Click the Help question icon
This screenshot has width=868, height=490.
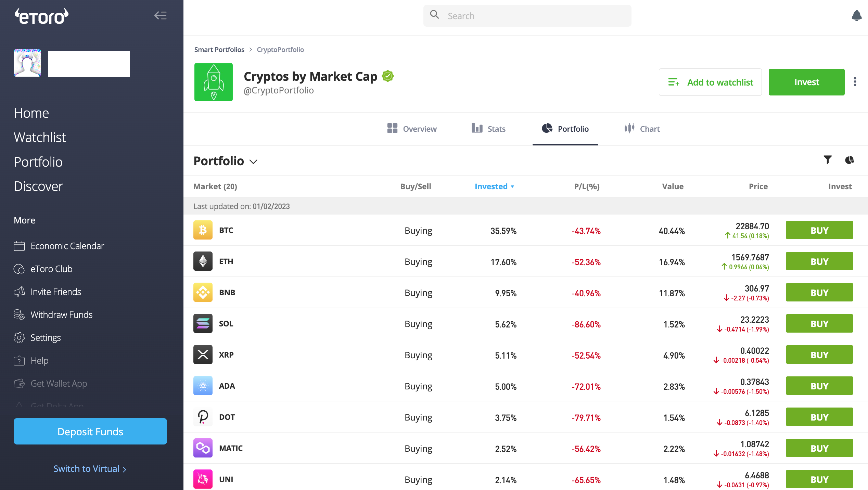pyautogui.click(x=19, y=361)
